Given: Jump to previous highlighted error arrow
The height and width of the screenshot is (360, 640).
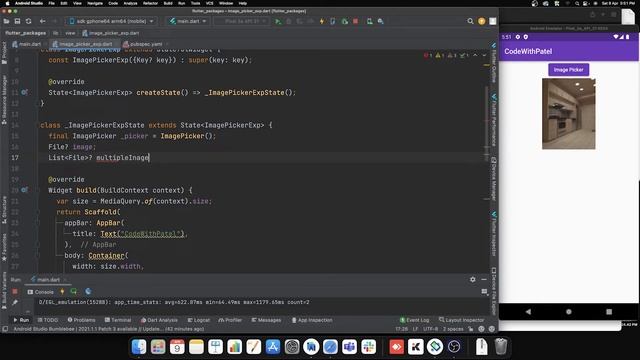Looking at the screenshot, I should 475,55.
